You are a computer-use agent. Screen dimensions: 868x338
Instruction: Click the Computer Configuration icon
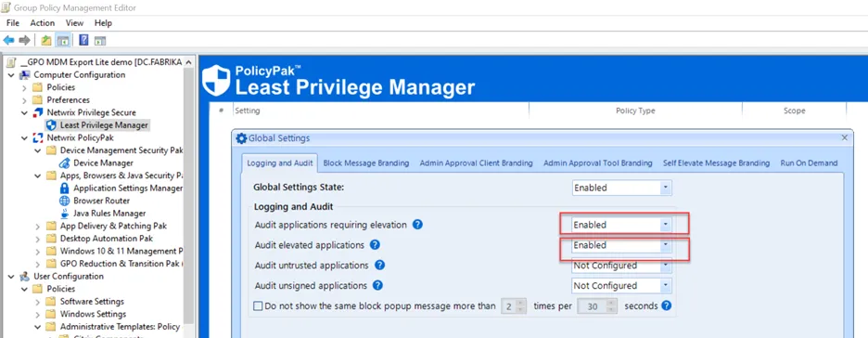coord(25,75)
